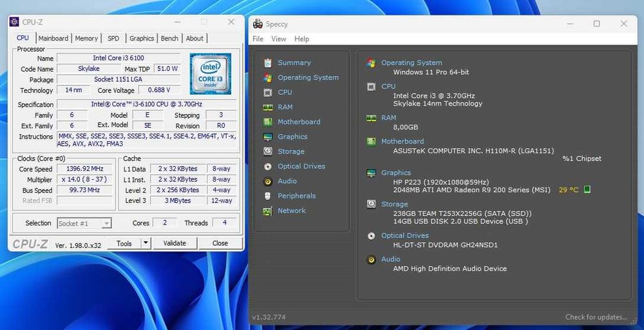Switch to the About tab
Image resolution: width=644 pixels, height=330 pixels.
(x=194, y=38)
